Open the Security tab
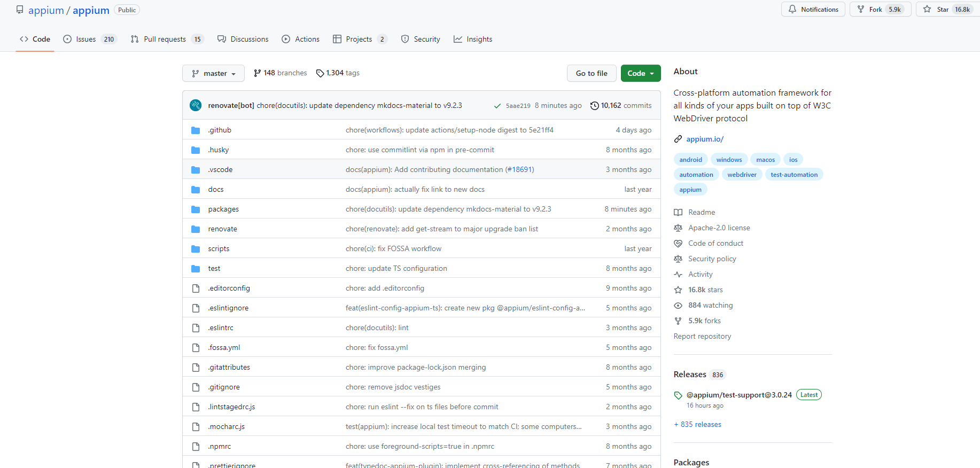 coord(421,39)
